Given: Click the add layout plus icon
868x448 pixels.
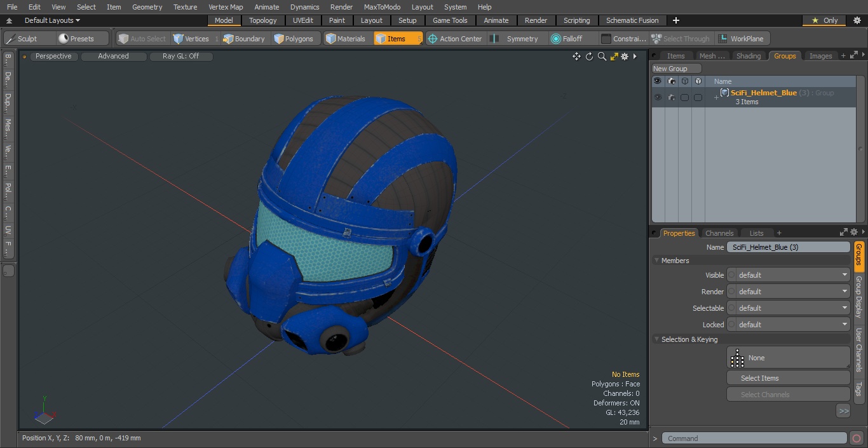Looking at the screenshot, I should (x=676, y=20).
